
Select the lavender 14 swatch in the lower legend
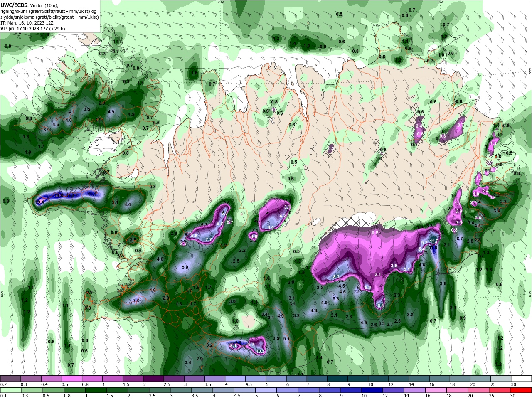click(415, 390)
